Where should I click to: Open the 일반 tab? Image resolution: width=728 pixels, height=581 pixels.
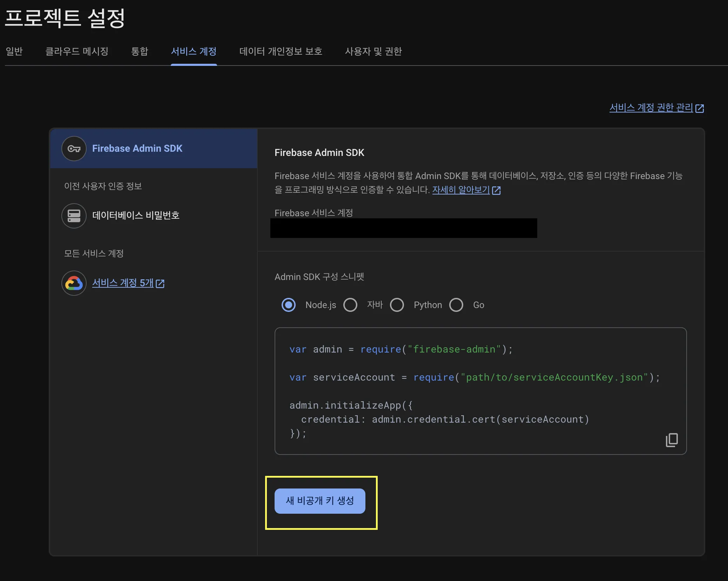click(x=14, y=52)
